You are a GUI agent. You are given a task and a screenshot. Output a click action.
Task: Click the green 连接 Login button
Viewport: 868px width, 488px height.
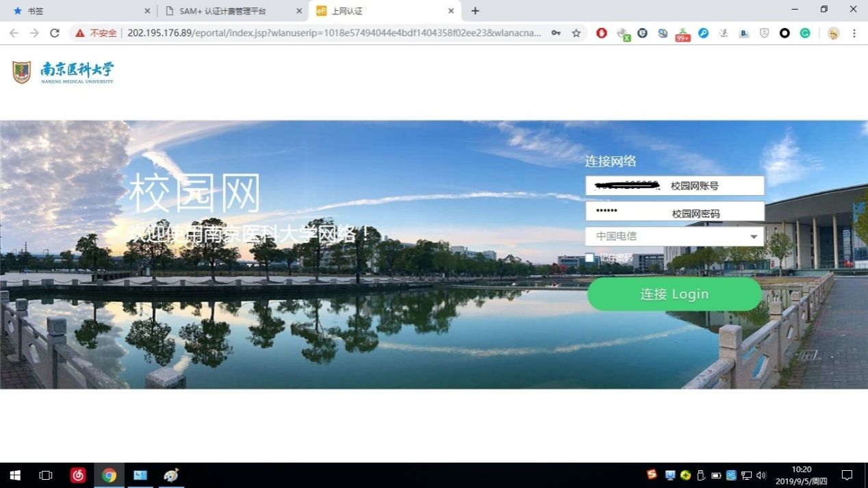[674, 294]
